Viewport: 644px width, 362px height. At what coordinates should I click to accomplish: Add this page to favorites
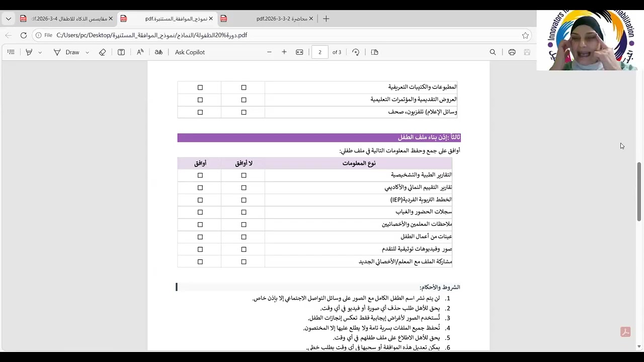pyautogui.click(x=525, y=35)
